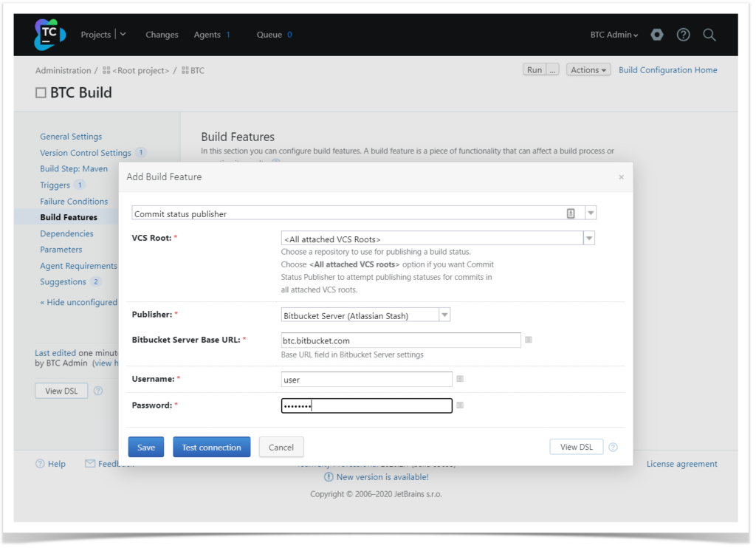
Task: Open the BTC Admin user menu
Action: coord(614,34)
